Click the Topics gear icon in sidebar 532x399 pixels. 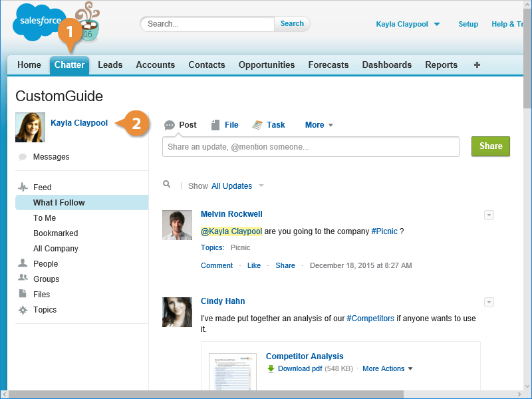(23, 310)
